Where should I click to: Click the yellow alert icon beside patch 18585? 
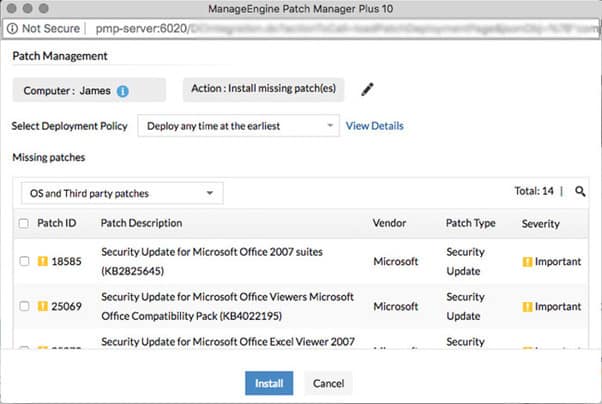(x=43, y=261)
